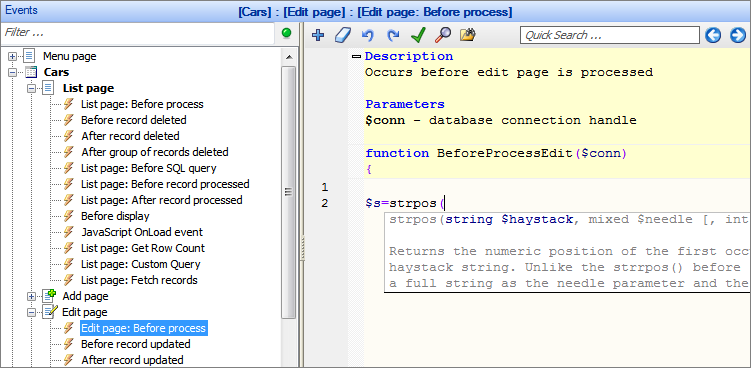Open List page: Custom Query event
The image size is (751, 368).
click(x=141, y=264)
